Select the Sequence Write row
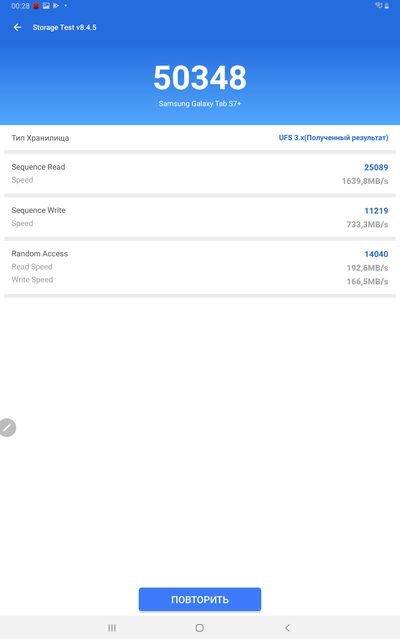 [200, 217]
